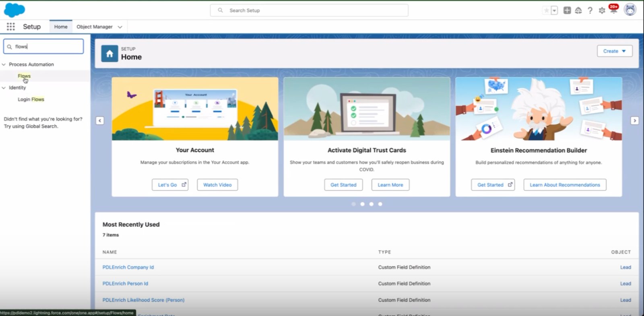The image size is (644, 316).
Task: Click the OBJECT column header
Action: point(621,252)
